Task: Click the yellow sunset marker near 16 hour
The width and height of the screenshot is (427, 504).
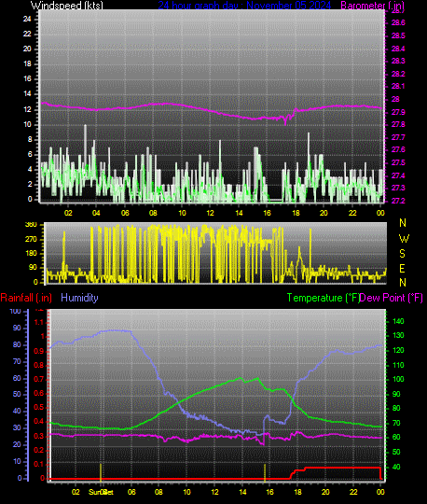Action: (265, 473)
